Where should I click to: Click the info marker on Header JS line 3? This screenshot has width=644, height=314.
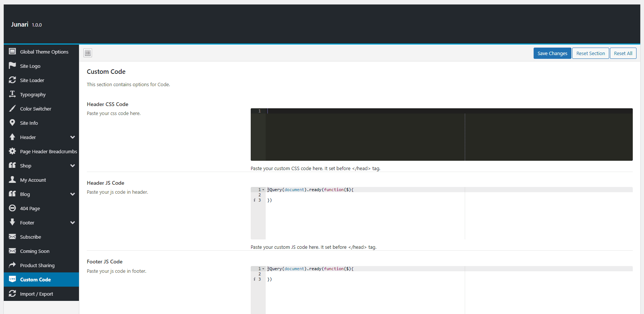[x=254, y=200]
